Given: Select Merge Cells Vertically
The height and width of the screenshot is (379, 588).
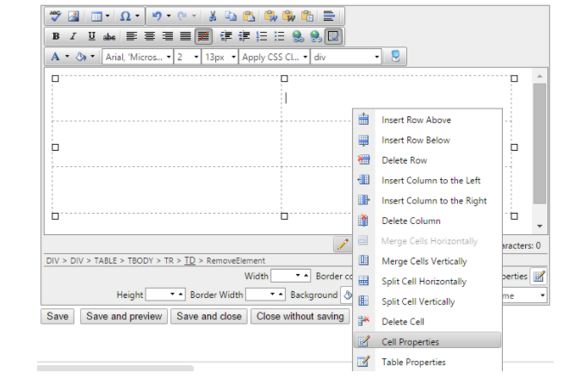Looking at the screenshot, I should (x=427, y=261).
